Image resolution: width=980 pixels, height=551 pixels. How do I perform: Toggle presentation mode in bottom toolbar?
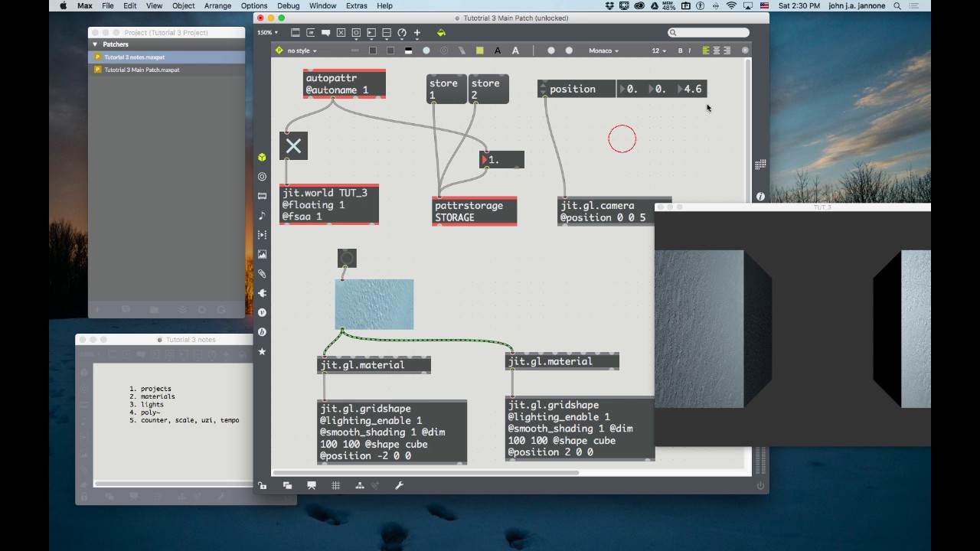pos(312,486)
